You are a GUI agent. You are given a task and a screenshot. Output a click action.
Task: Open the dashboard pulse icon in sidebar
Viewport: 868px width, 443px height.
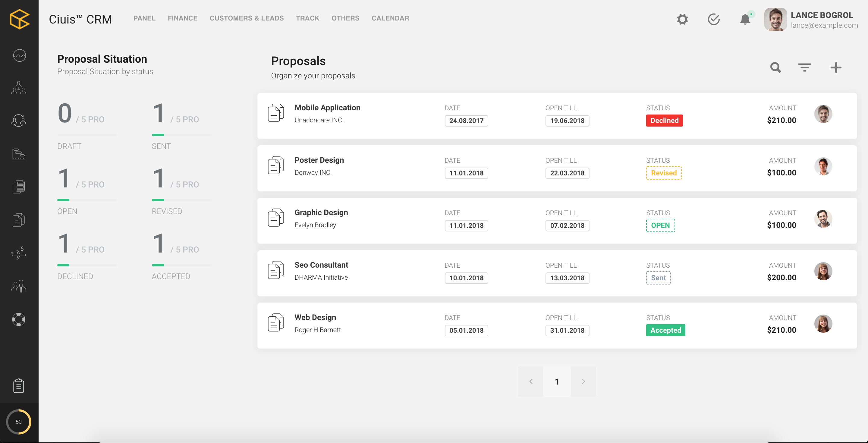click(19, 55)
